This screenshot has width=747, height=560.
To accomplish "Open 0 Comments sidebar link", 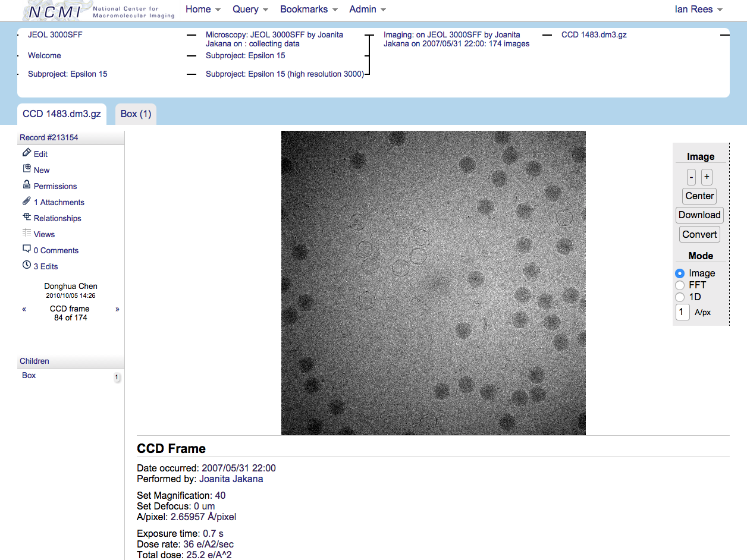I will pyautogui.click(x=56, y=250).
